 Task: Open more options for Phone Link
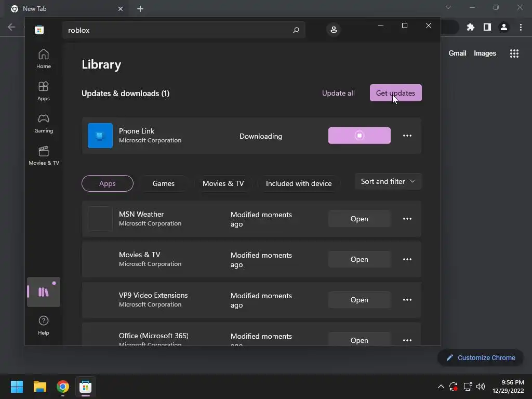coord(407,136)
